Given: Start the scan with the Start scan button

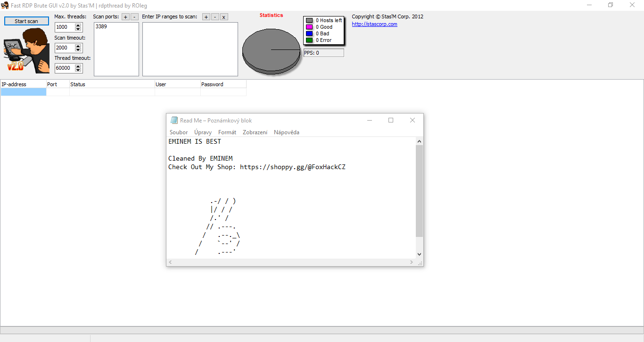Looking at the screenshot, I should point(26,21).
